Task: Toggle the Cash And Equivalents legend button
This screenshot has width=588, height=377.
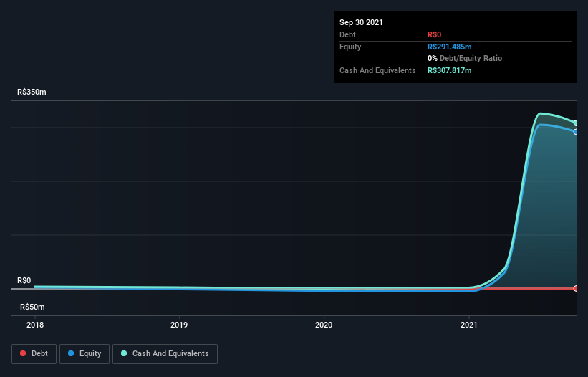Action: pyautogui.click(x=165, y=354)
